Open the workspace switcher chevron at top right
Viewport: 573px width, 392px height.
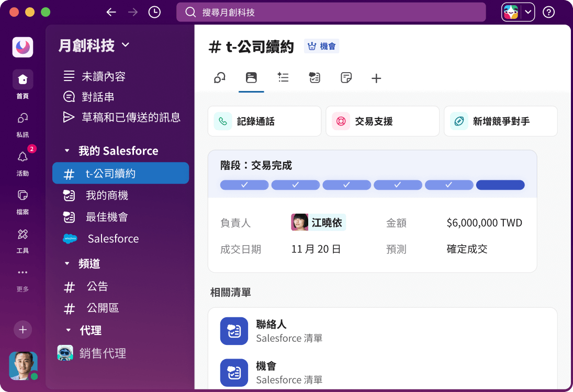pos(529,11)
